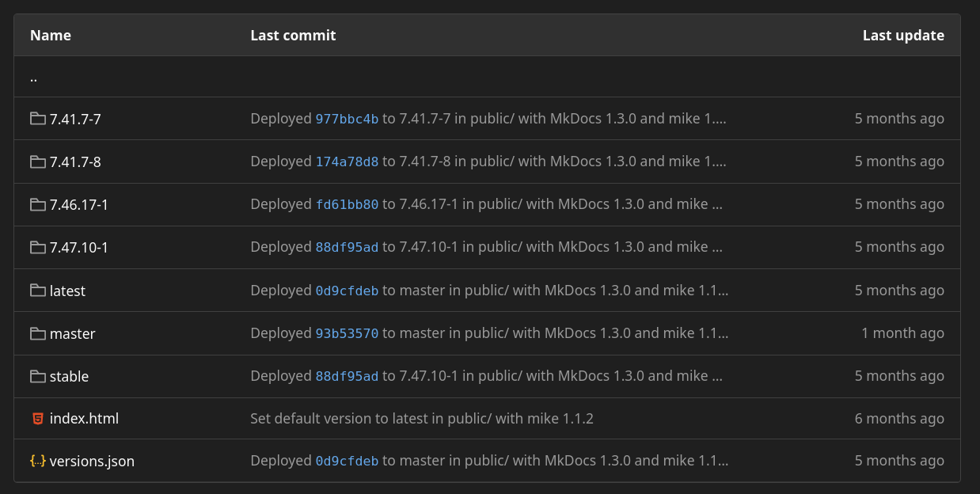Open commit 977bbc4b
Viewport: 980px width, 494px height.
pos(348,118)
